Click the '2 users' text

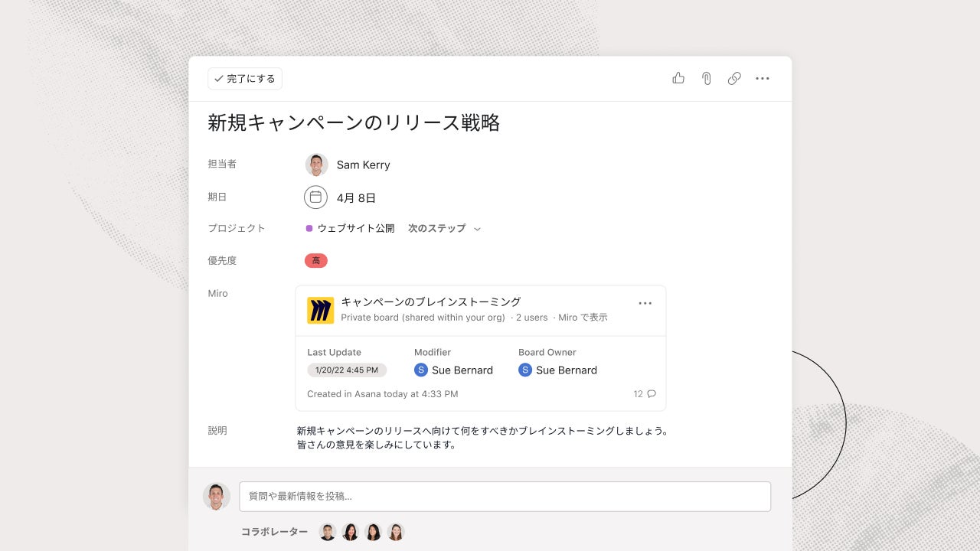(x=532, y=318)
